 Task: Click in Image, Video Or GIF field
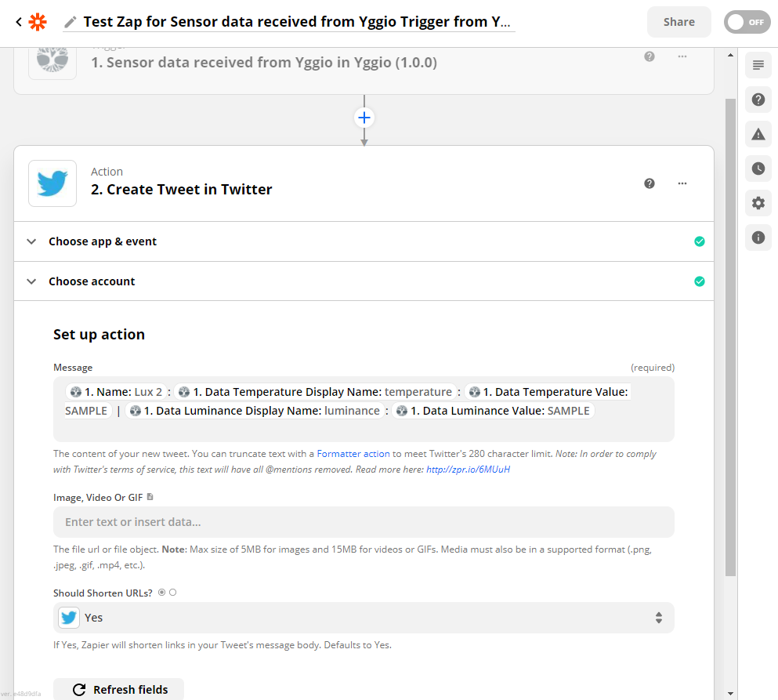(364, 522)
